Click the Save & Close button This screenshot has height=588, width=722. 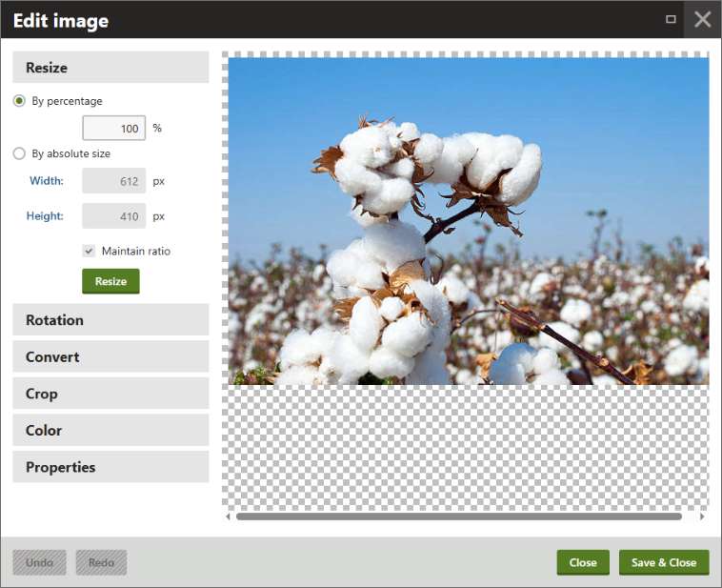(664, 562)
